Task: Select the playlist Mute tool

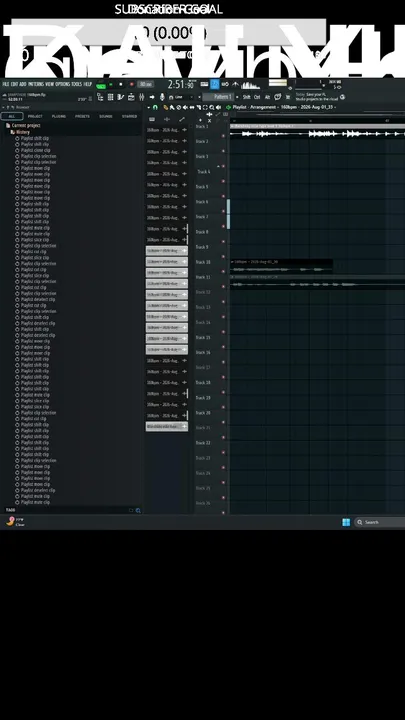Action: [185, 107]
